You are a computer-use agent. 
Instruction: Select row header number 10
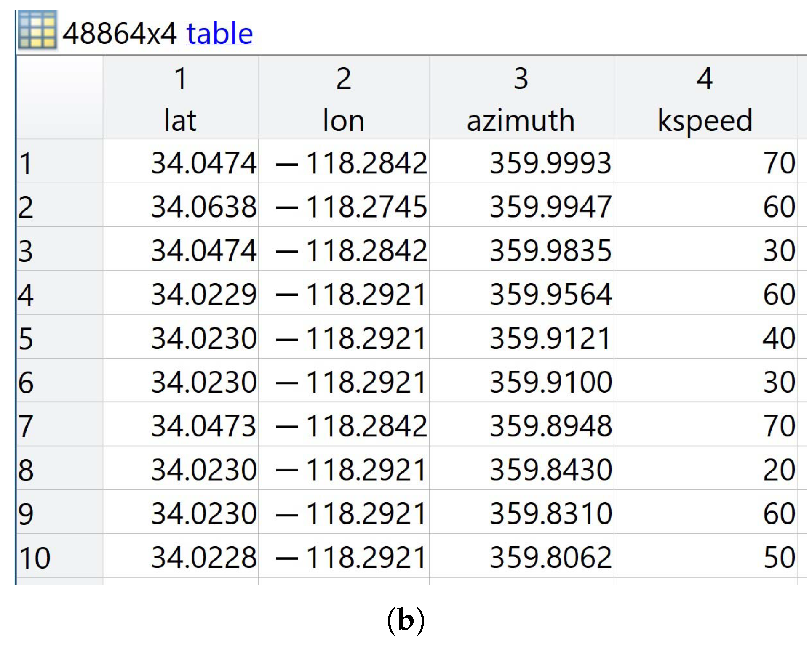(59, 557)
